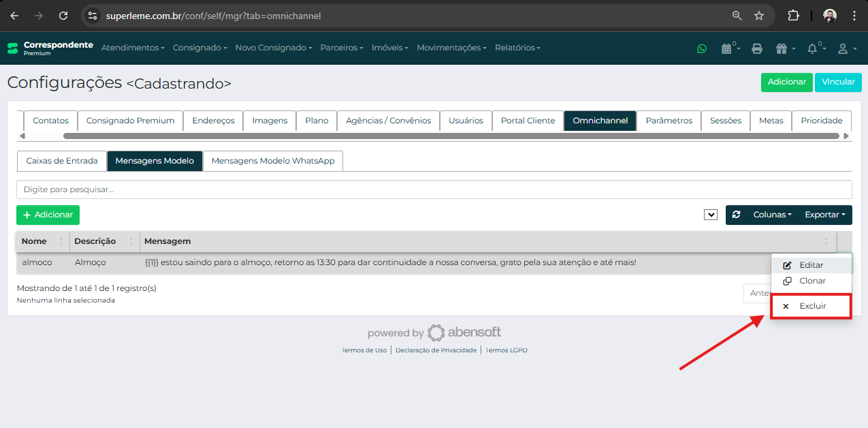
Task: Open the notifications bell
Action: tap(812, 48)
